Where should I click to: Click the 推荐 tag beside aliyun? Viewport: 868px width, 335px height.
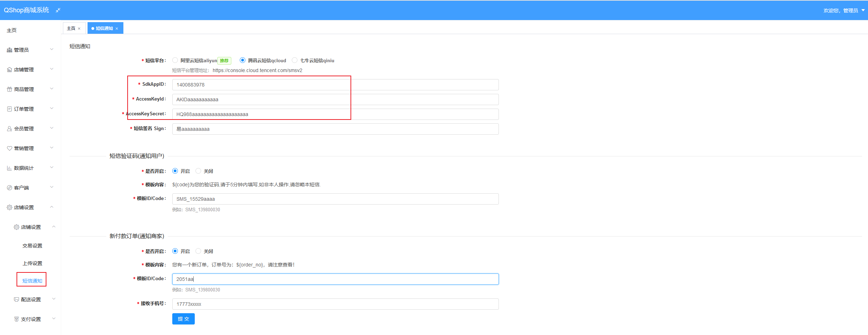[x=224, y=61]
